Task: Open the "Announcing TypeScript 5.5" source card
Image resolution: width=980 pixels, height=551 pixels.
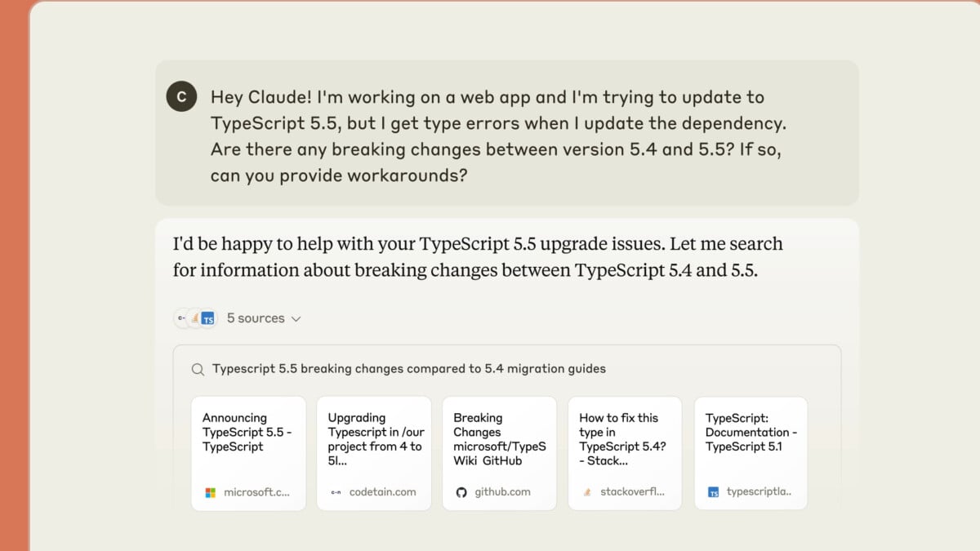Action: [248, 454]
